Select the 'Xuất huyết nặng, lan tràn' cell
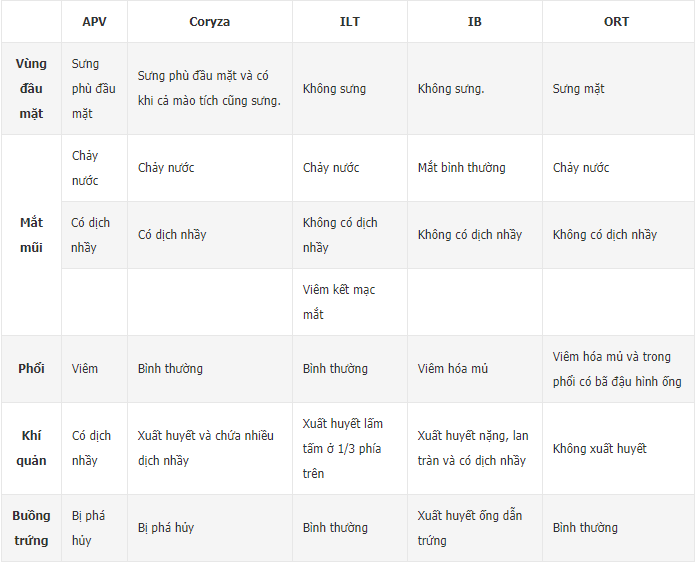The image size is (697, 563). pos(472,448)
